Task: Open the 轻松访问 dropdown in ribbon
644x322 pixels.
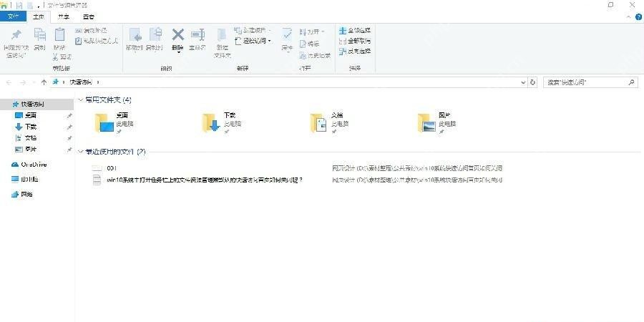Action: coord(253,41)
